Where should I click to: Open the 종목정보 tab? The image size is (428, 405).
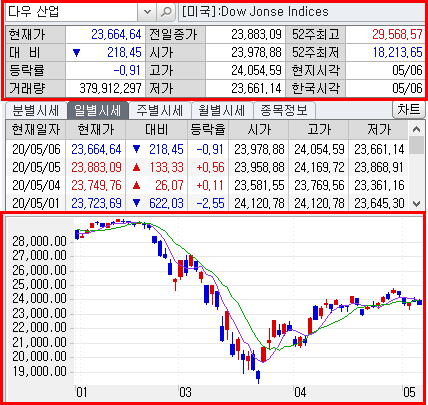pyautogui.click(x=284, y=110)
